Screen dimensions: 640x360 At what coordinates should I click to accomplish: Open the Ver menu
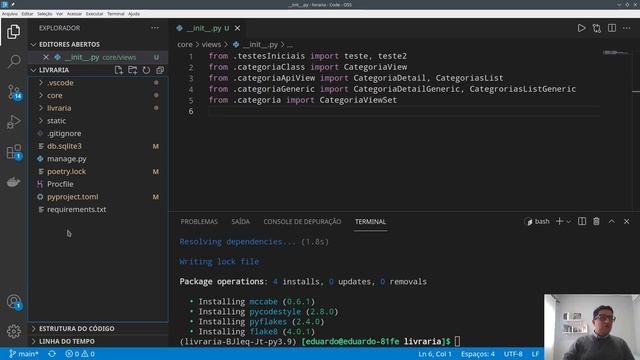click(60, 14)
